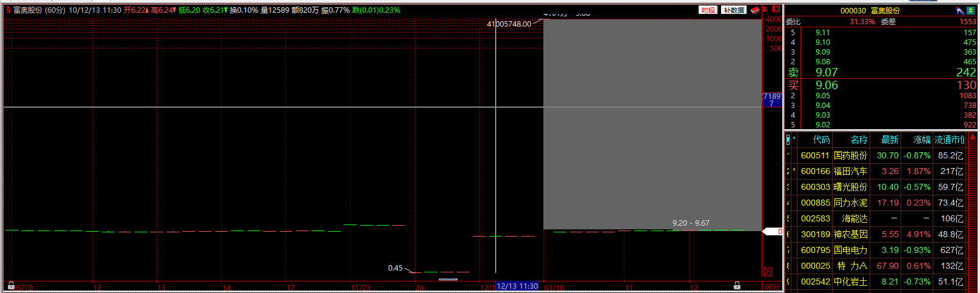This screenshot has height=293, width=980.
Task: Click the buy-two price 9.05
Action: pos(823,96)
